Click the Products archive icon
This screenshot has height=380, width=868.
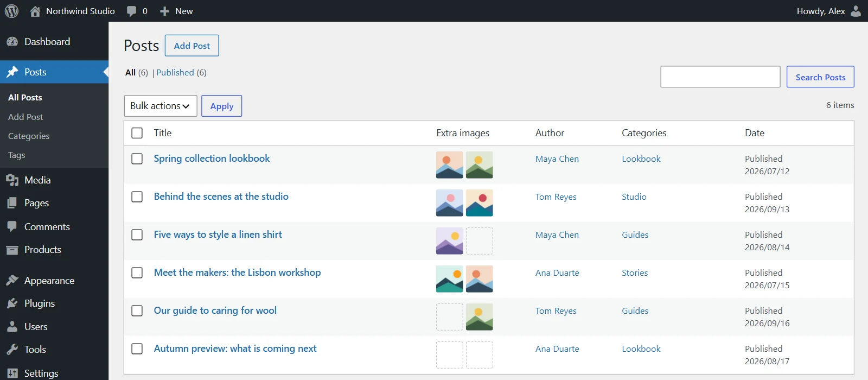pyautogui.click(x=12, y=250)
